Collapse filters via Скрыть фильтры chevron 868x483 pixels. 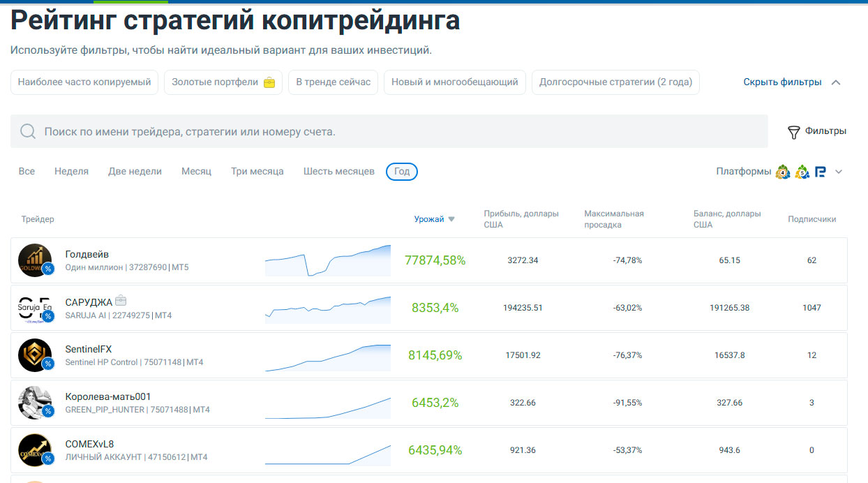tap(836, 82)
